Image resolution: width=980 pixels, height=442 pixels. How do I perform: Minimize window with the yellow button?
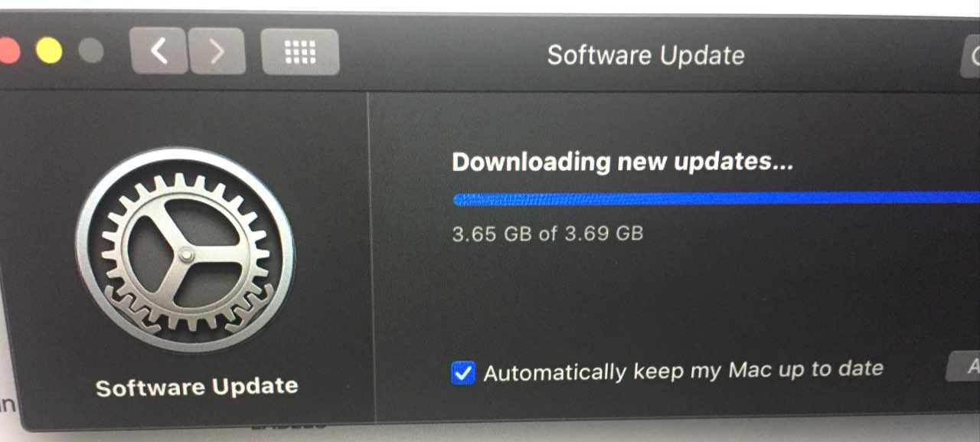point(49,52)
